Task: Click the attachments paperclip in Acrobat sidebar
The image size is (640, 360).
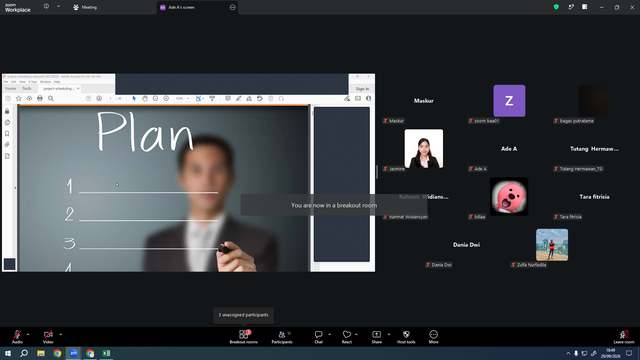Action: (x=7, y=144)
